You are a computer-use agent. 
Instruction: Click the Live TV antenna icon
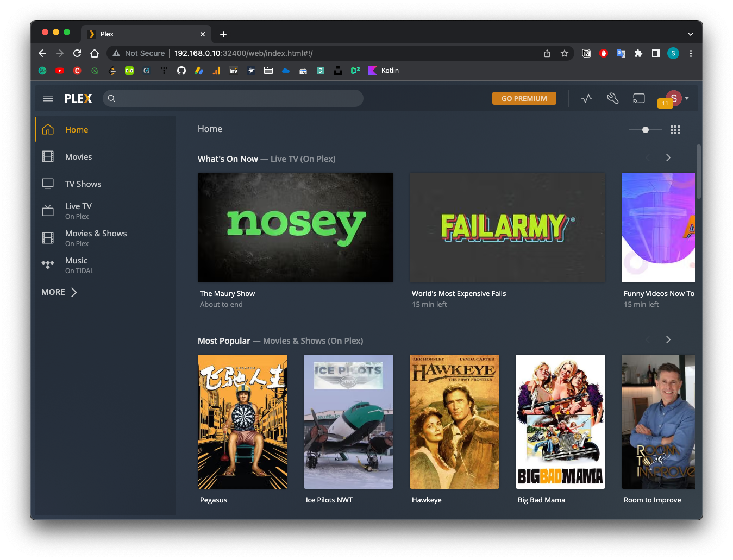tap(48, 211)
